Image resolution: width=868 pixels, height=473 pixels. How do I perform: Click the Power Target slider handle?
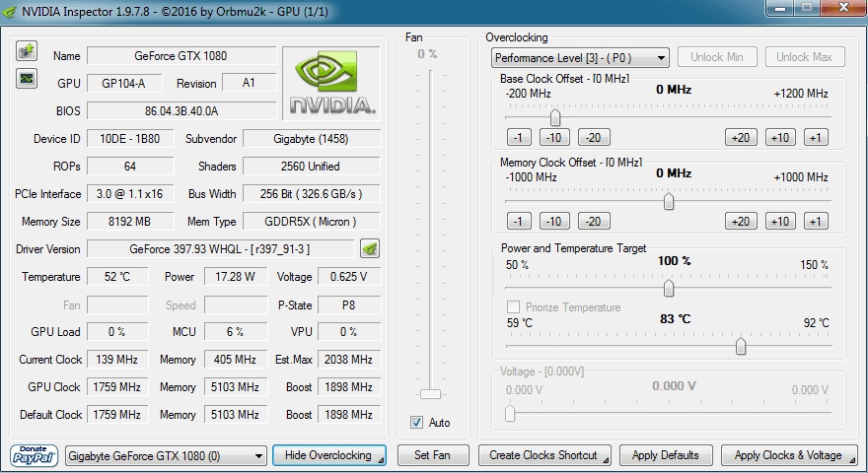(x=669, y=288)
